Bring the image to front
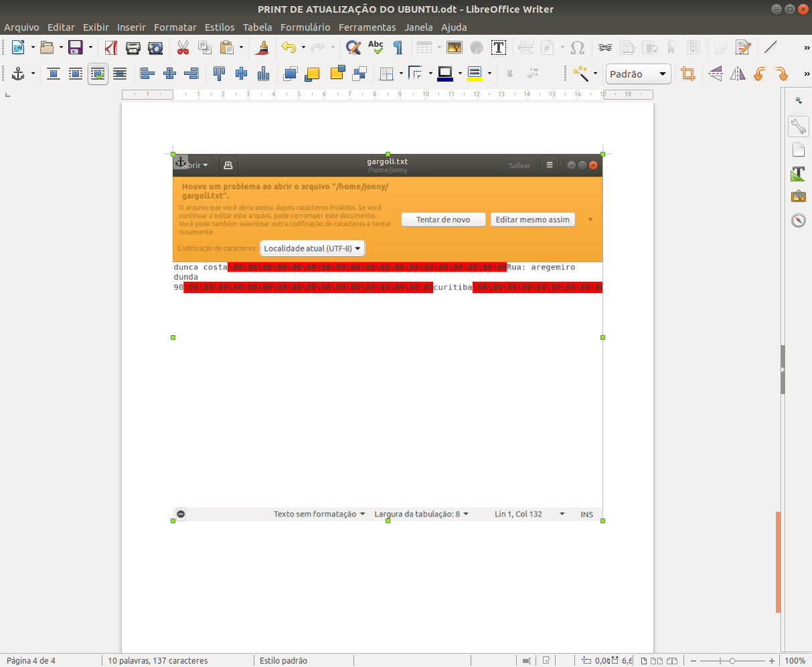812x667 pixels. click(291, 74)
